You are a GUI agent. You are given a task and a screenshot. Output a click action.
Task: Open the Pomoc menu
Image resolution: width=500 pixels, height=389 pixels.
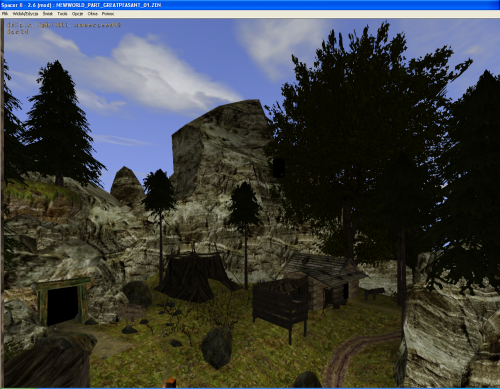pos(108,14)
